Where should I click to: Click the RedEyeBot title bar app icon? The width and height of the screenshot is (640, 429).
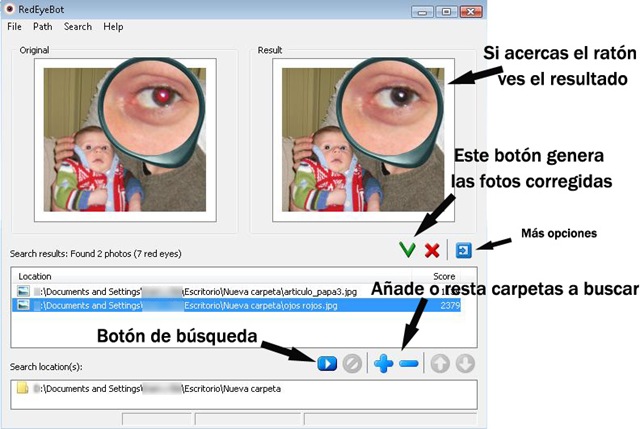coord(9,9)
